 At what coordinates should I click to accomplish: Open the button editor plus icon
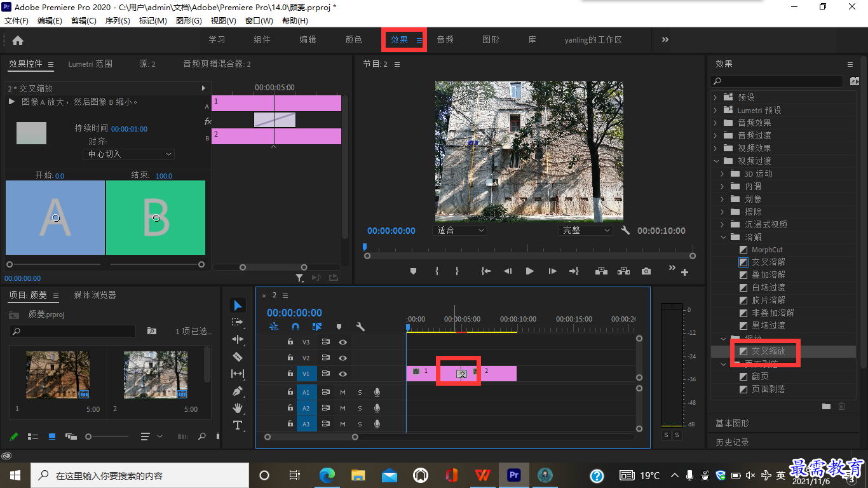point(684,272)
